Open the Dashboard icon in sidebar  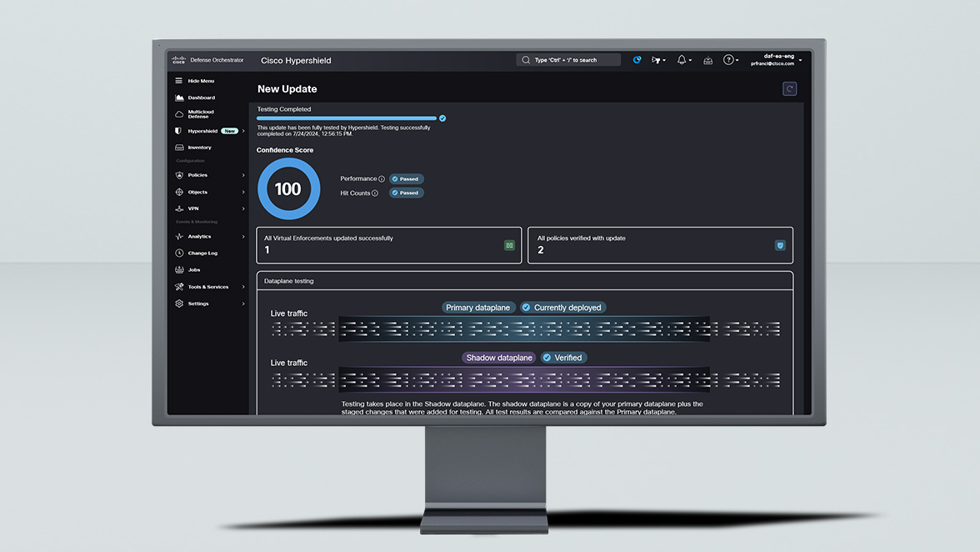pos(179,98)
